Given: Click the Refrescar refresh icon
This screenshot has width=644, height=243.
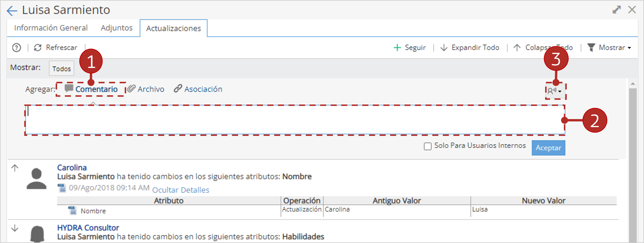Looking at the screenshot, I should (x=38, y=47).
